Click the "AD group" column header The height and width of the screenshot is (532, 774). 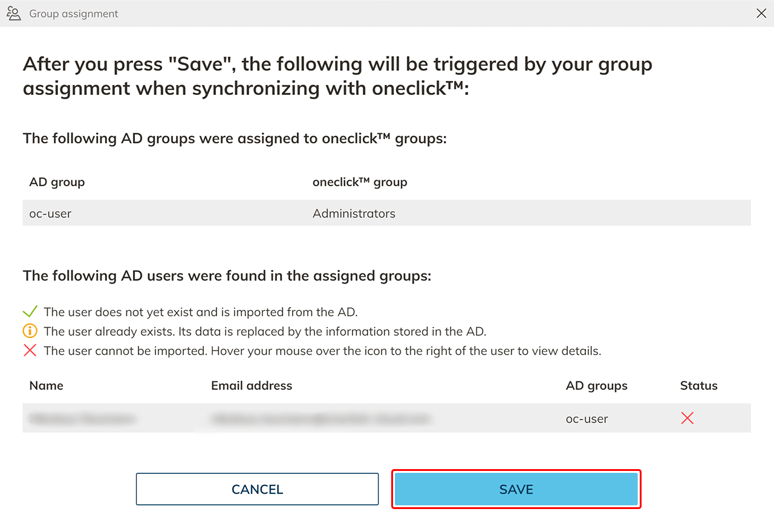pyautogui.click(x=57, y=182)
